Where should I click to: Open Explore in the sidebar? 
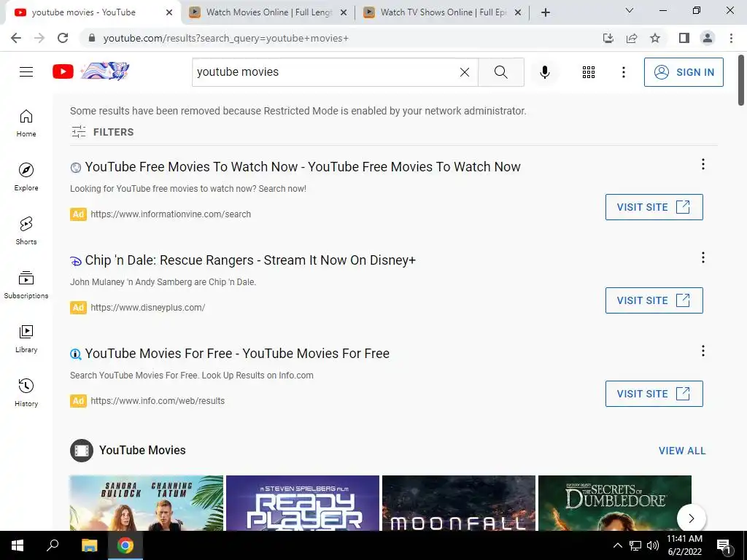click(x=26, y=177)
